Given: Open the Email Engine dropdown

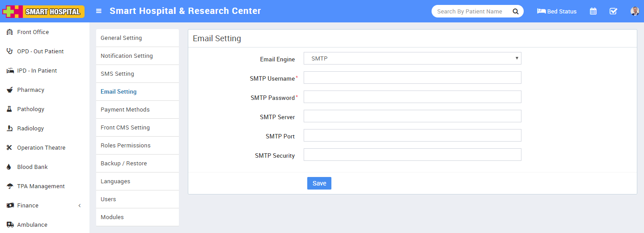Looking at the screenshot, I should coord(412,58).
